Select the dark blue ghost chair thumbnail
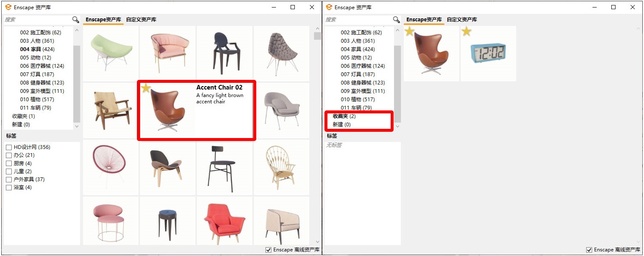This screenshot has width=644, height=256. [x=224, y=54]
